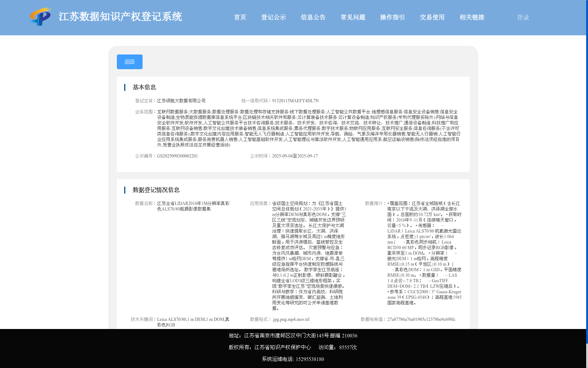The image size is (588, 368).
Task: Select the 基本信息 section heading
Action: point(144,87)
